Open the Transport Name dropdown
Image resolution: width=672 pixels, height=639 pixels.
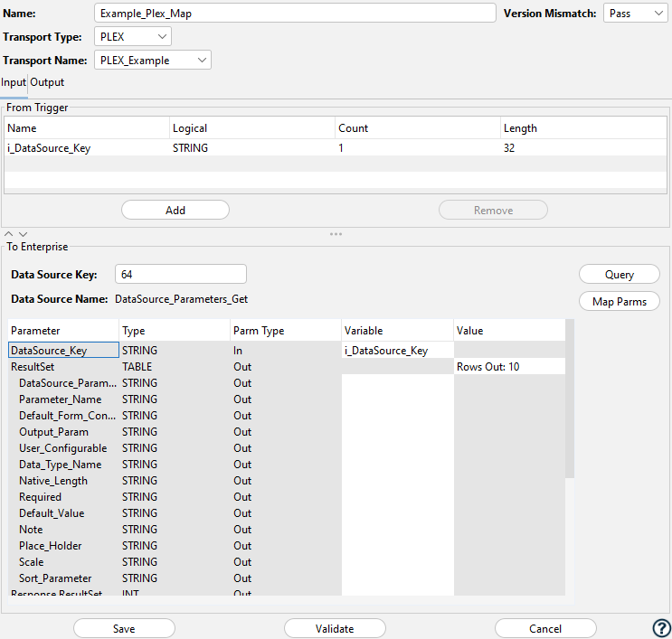point(153,60)
